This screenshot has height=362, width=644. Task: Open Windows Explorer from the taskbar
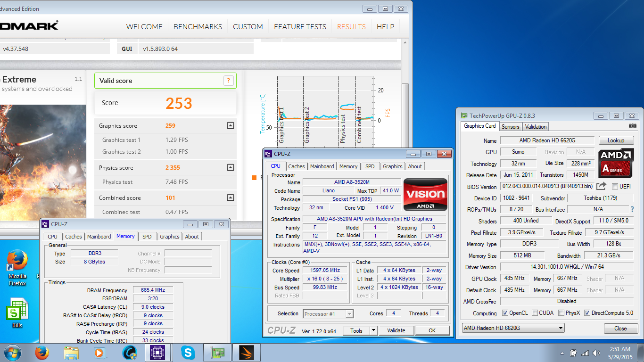click(71, 353)
